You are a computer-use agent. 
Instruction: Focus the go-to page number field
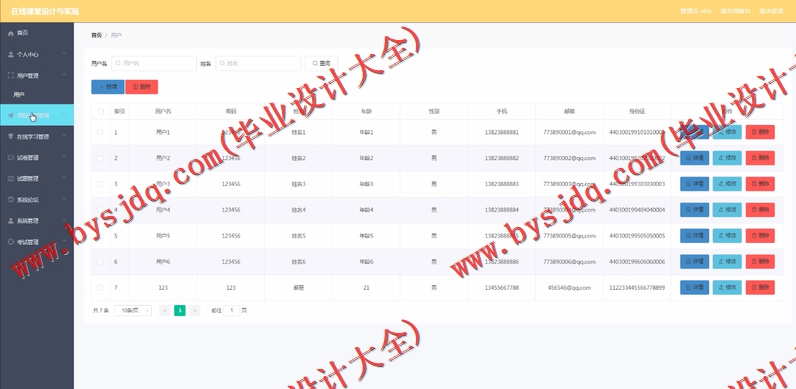click(231, 310)
